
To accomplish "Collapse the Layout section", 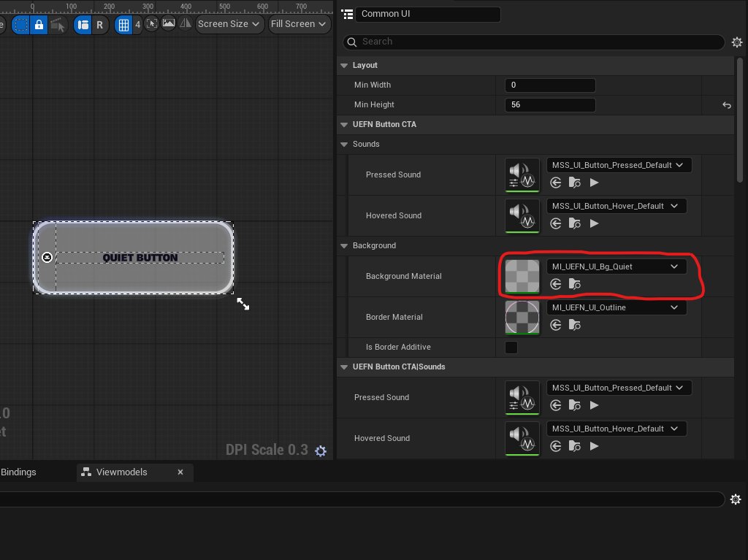I will [x=344, y=66].
